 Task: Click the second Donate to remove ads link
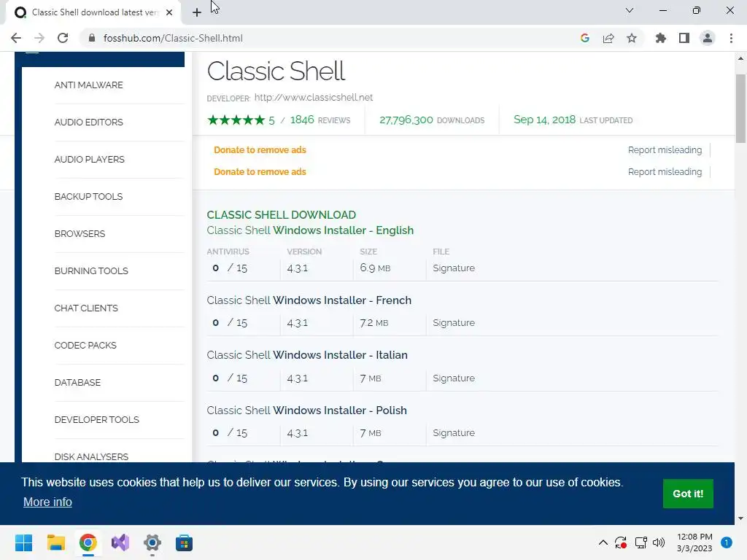[x=260, y=171]
